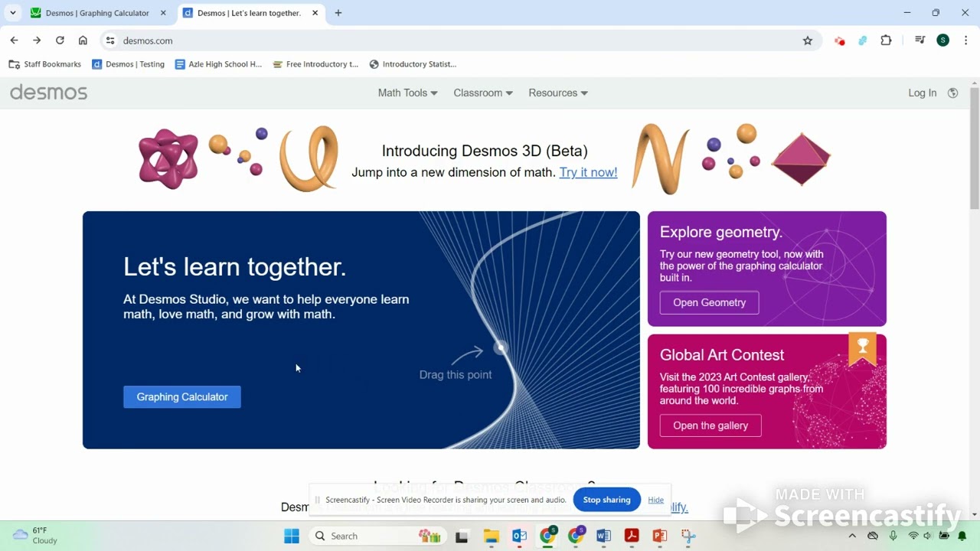Click the browser home icon
980x551 pixels.
(83, 41)
